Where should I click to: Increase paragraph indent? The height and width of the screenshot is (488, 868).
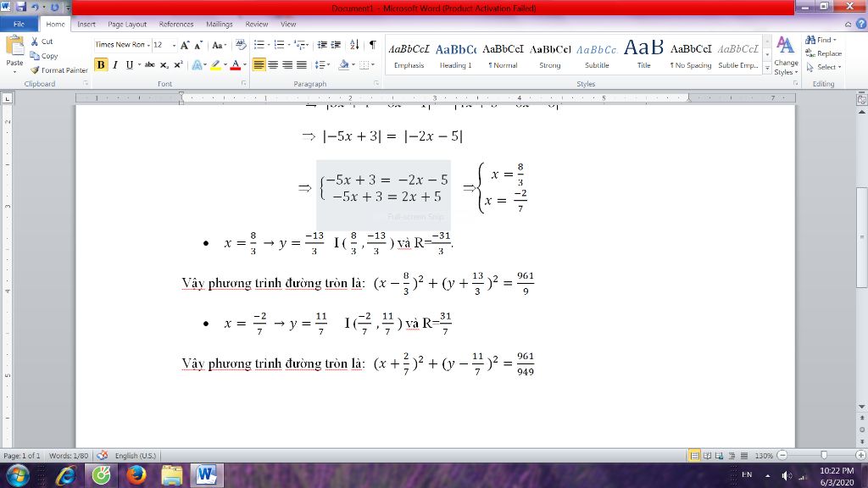point(336,45)
